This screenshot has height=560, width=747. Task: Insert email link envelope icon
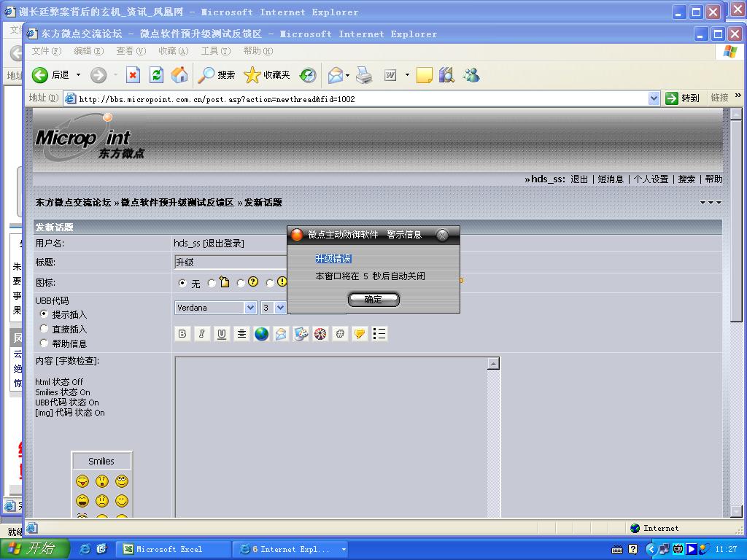coord(281,334)
